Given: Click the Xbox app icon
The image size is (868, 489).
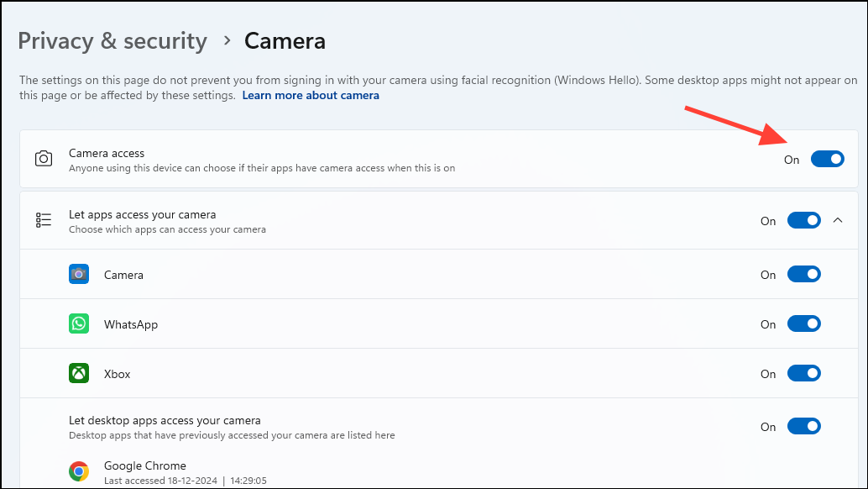Looking at the screenshot, I should pos(79,373).
